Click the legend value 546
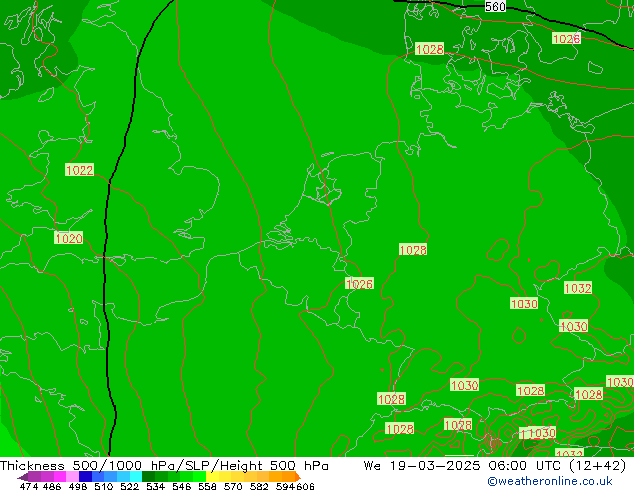 pyautogui.click(x=181, y=486)
